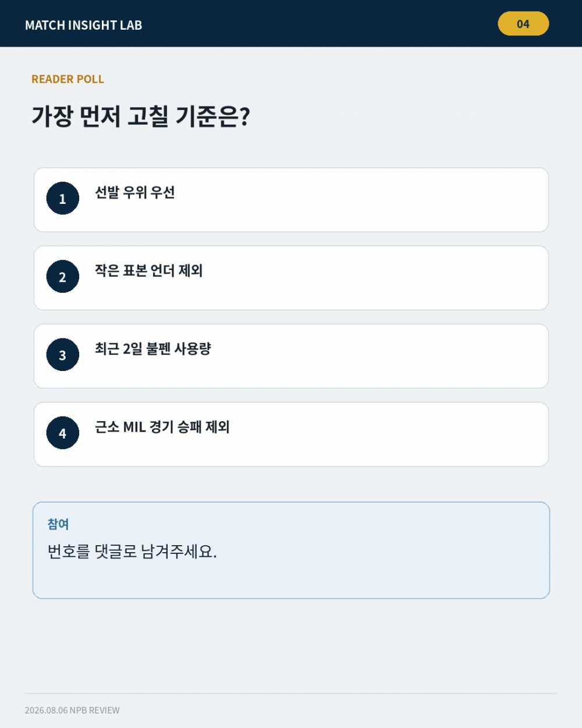Click the READER POLL label

[68, 79]
